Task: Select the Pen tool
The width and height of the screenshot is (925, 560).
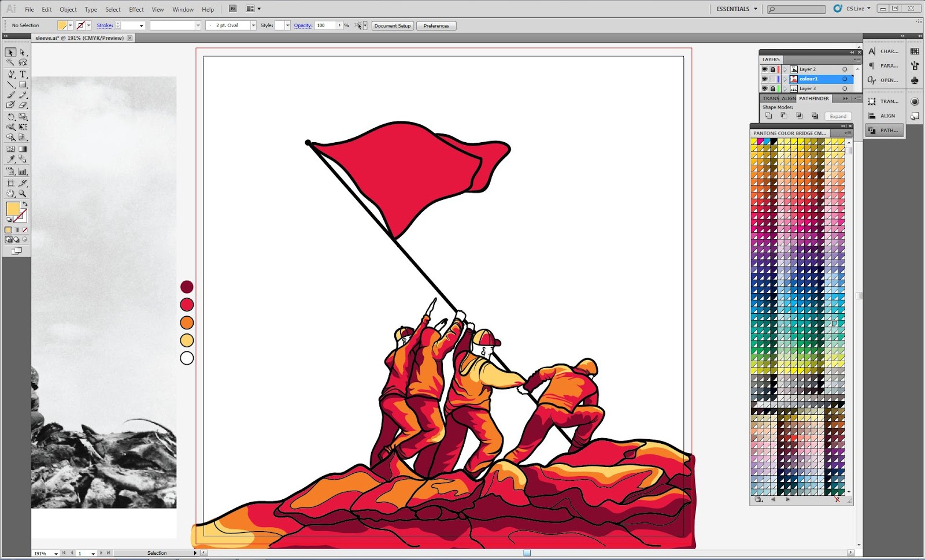Action: 10,74
